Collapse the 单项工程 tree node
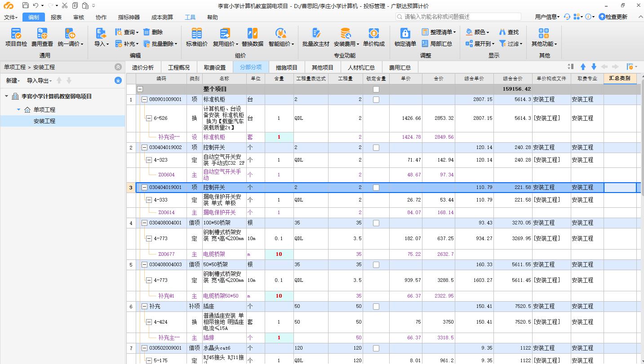The width and height of the screenshot is (644, 364). 18,110
